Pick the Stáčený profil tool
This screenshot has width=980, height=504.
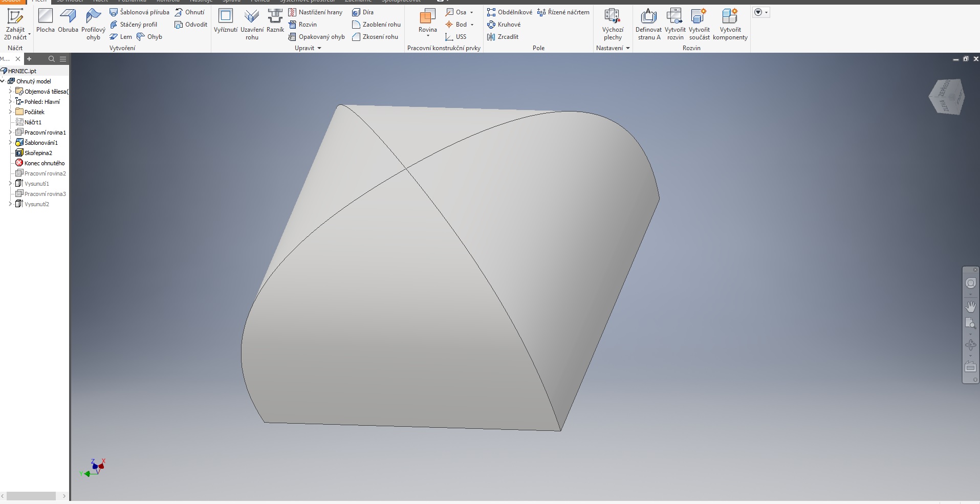point(134,25)
